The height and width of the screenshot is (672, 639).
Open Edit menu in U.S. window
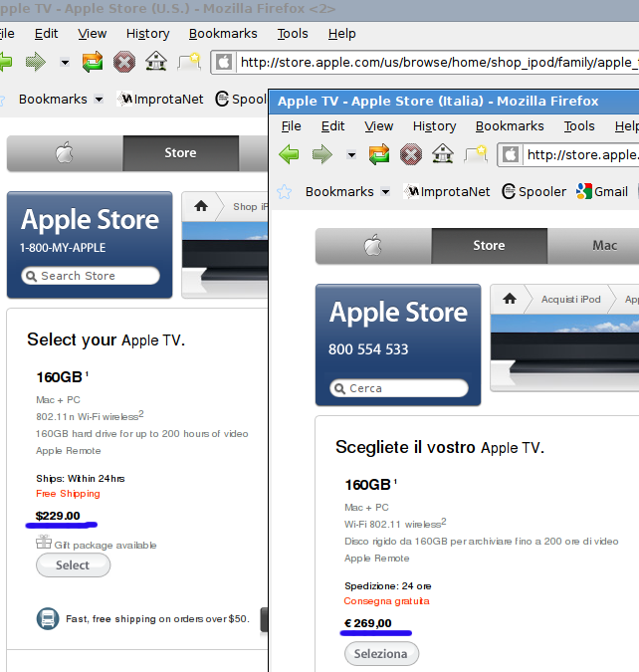tap(46, 34)
